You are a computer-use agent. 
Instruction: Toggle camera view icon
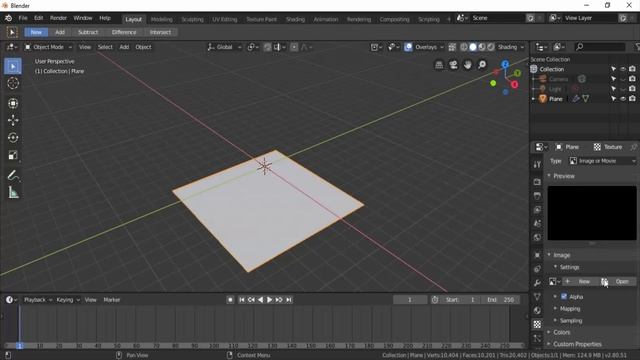tap(453, 65)
